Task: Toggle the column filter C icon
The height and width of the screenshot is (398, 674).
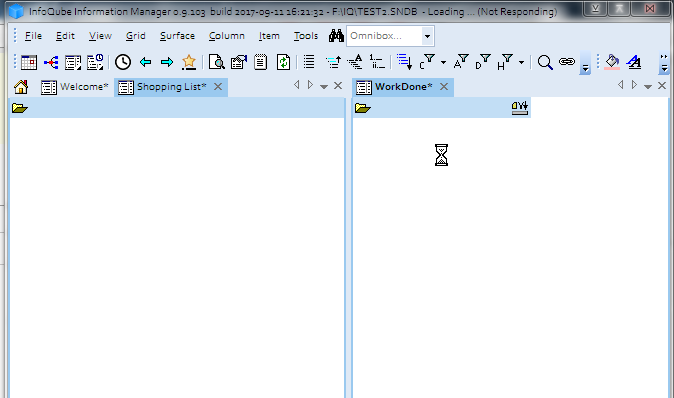Action: pos(427,62)
